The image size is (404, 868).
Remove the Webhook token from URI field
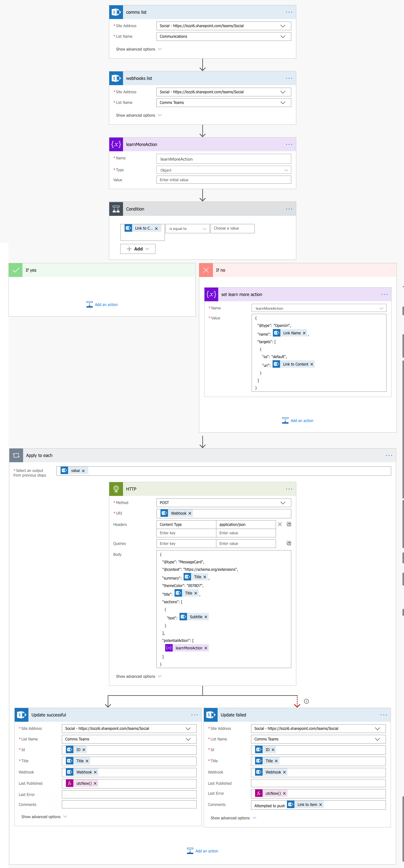(190, 513)
